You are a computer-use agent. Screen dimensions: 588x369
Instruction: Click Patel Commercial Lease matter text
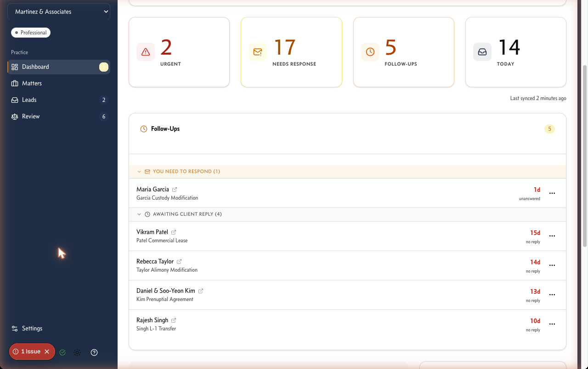tap(162, 241)
